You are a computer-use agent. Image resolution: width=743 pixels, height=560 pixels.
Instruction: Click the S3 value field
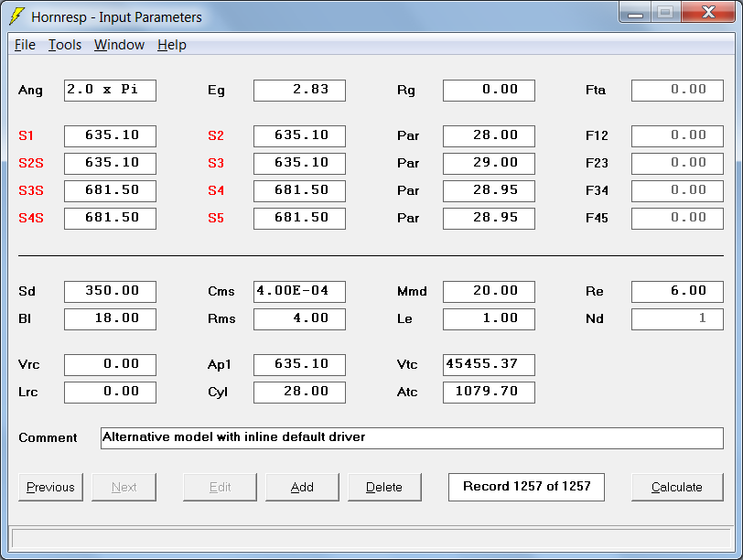pos(299,164)
